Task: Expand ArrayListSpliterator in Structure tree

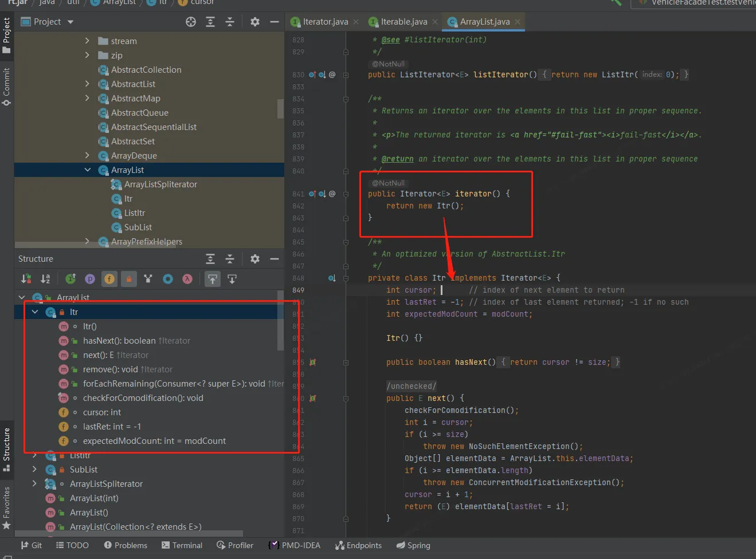Action: 34,483
